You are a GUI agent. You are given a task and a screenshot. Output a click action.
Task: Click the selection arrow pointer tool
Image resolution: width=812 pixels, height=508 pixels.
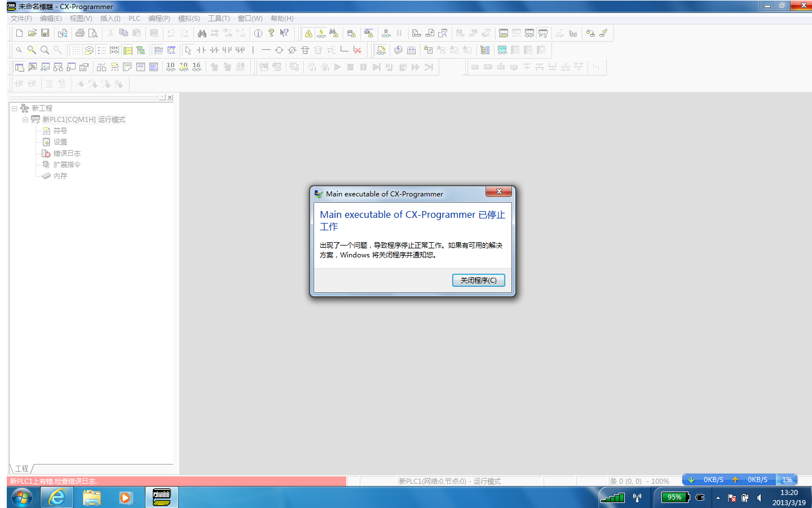pyautogui.click(x=188, y=50)
